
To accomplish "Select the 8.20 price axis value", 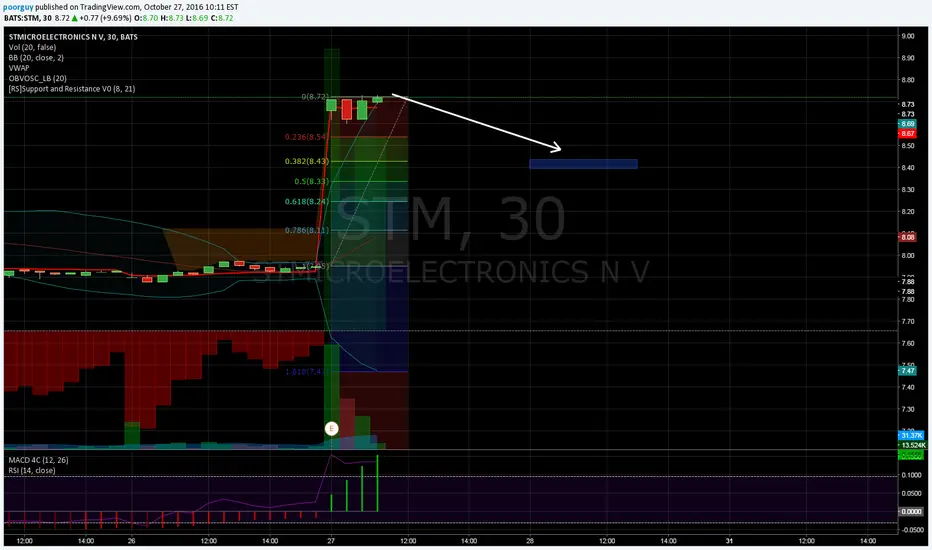I will (908, 212).
